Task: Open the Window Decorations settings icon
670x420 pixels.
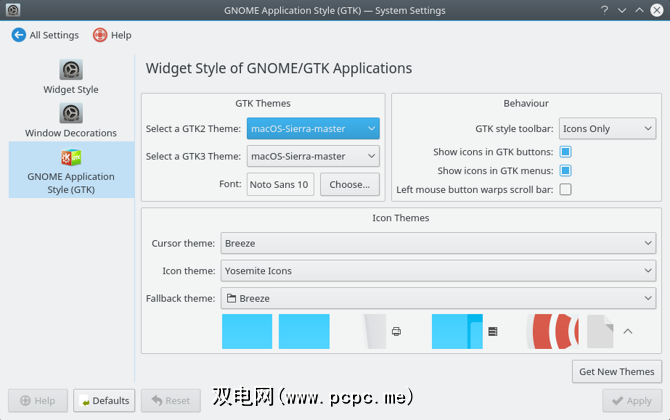Action: pyautogui.click(x=71, y=113)
